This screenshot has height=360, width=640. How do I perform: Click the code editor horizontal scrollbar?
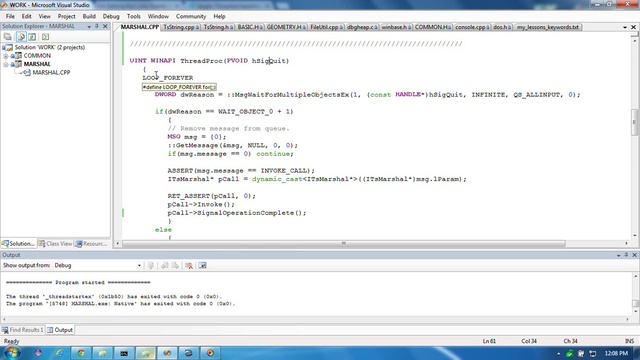tap(344, 244)
